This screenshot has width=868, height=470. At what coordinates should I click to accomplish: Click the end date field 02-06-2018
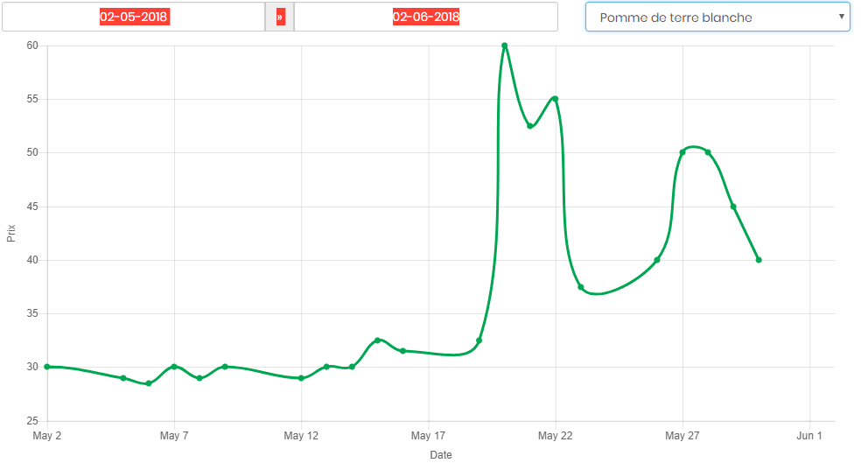(426, 18)
